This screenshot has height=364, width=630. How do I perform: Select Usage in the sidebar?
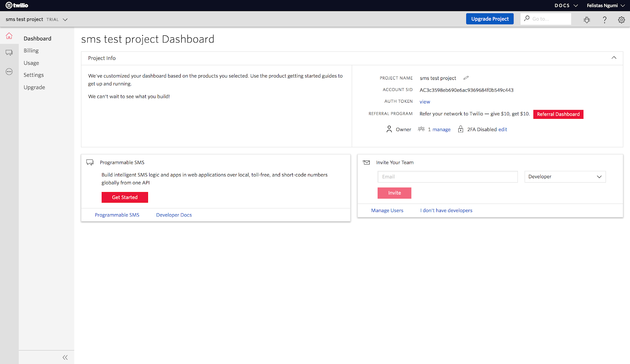coord(31,63)
